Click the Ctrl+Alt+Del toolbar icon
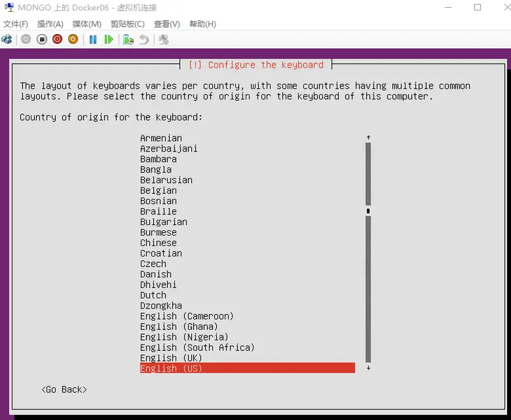Screen dimensions: 511x420 pos(7,39)
